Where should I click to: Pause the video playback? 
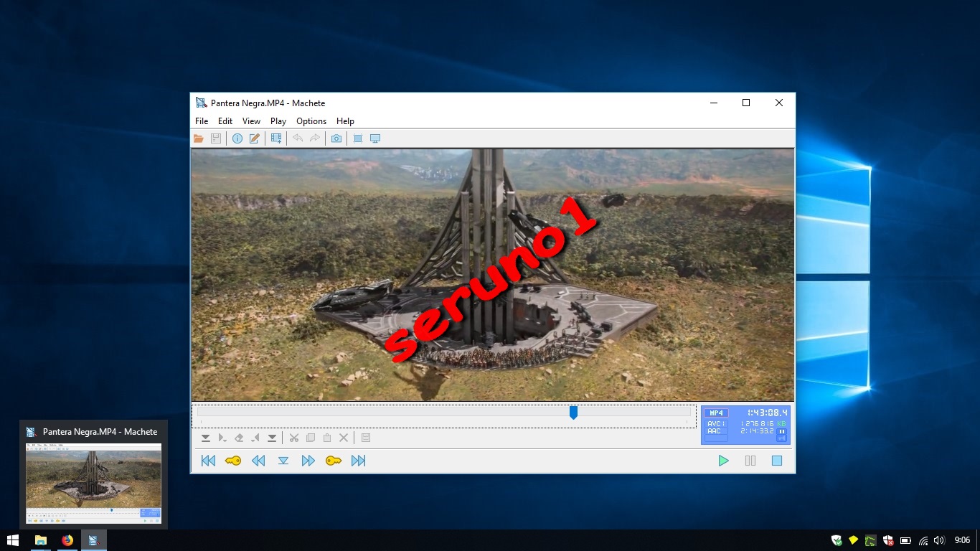[x=750, y=461]
